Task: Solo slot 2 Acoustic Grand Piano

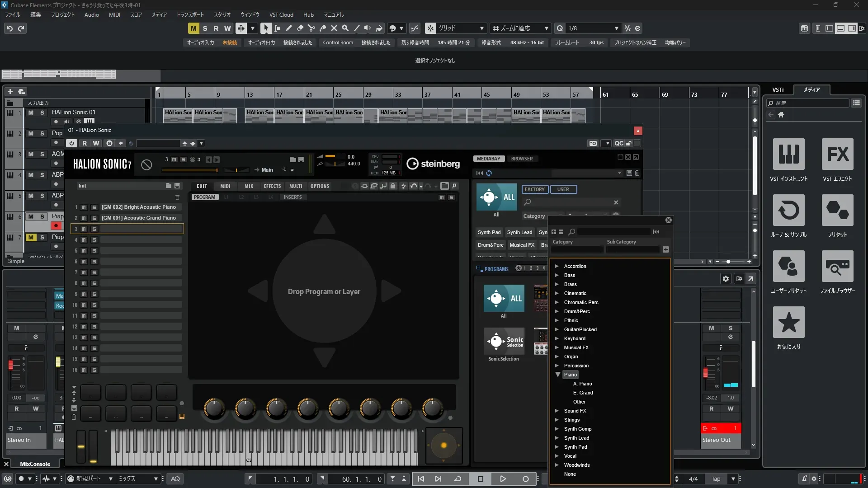Action: [94, 218]
